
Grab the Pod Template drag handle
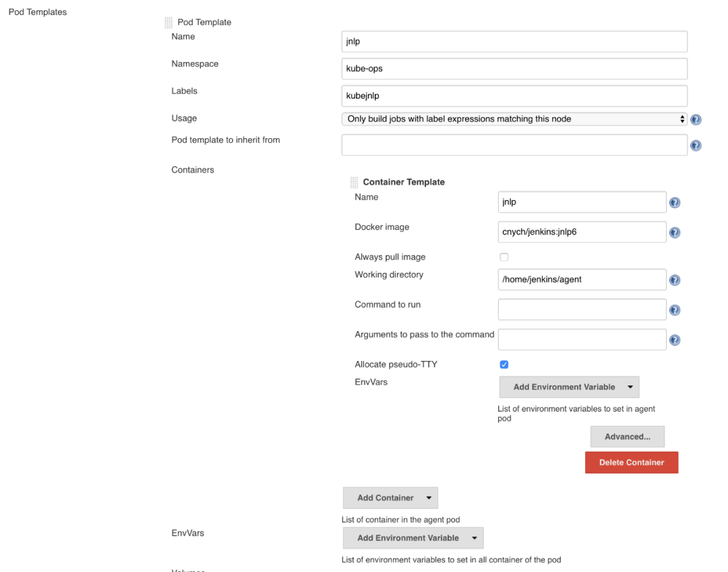pos(169,23)
